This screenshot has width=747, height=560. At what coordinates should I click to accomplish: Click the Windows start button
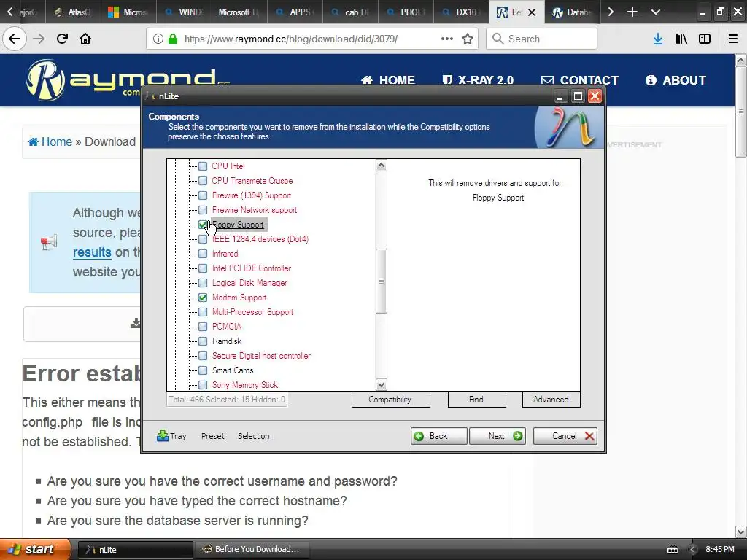34,549
